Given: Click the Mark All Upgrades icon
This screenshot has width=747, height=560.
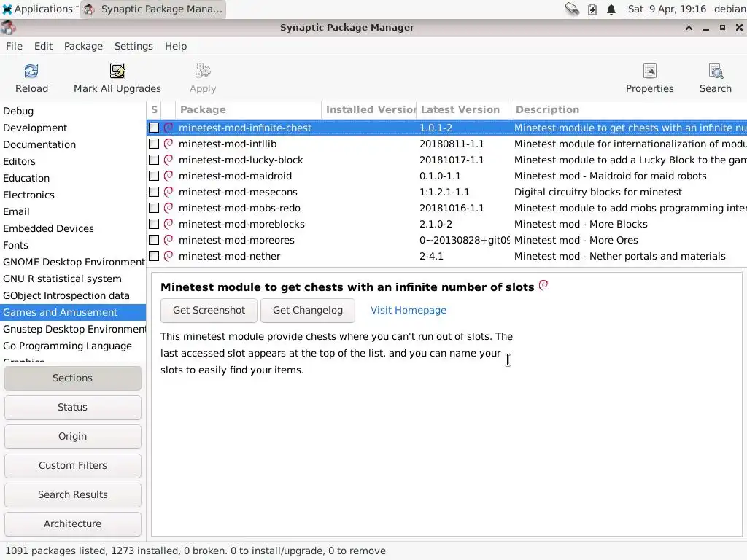Looking at the screenshot, I should pos(117,71).
